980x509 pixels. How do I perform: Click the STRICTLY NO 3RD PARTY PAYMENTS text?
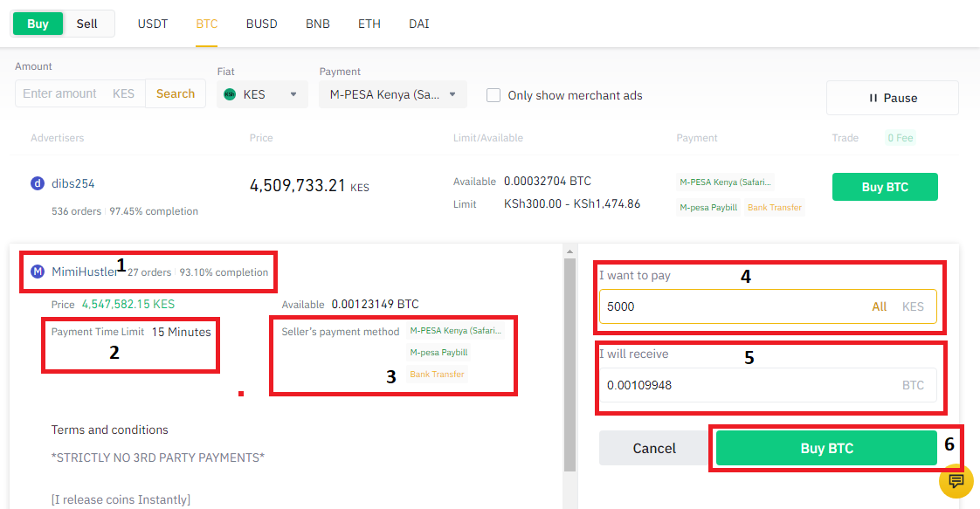[x=157, y=457]
